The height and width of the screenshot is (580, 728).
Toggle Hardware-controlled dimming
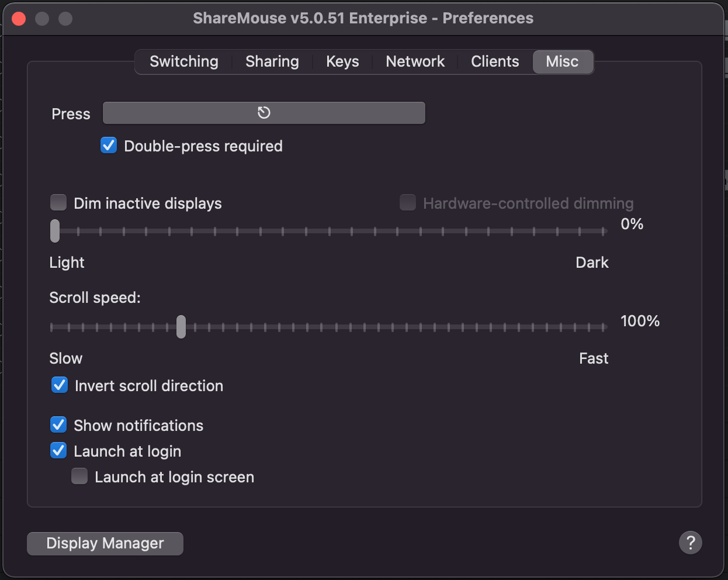[407, 202]
